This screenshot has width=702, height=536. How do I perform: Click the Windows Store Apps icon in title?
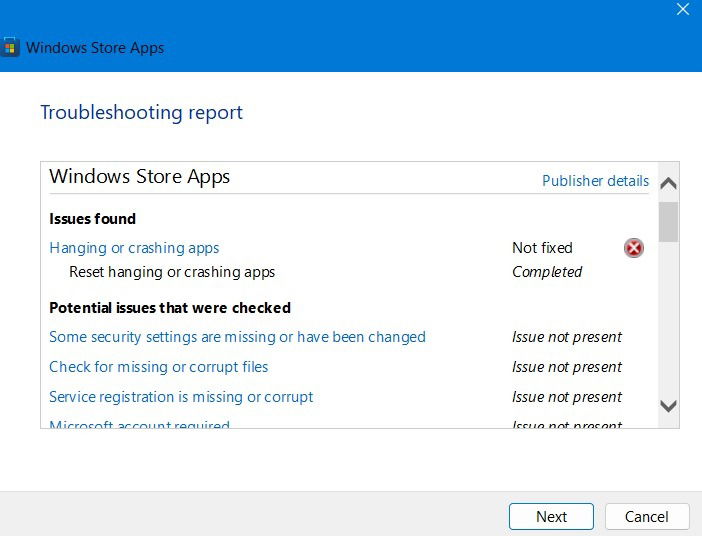10,47
